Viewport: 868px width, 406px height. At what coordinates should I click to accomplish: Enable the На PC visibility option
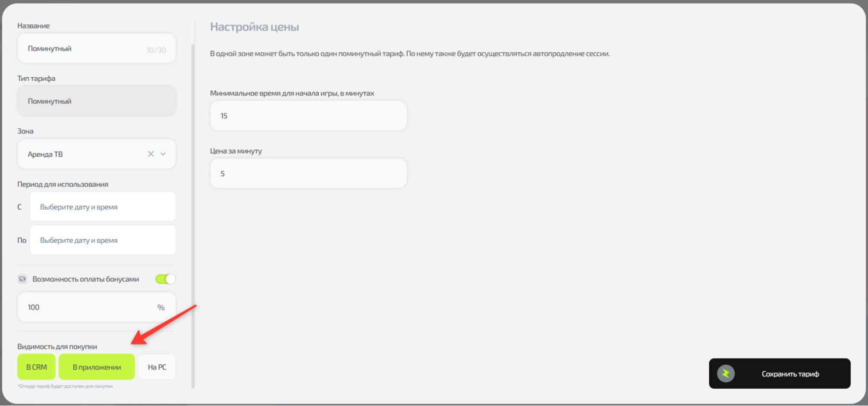coord(157,367)
